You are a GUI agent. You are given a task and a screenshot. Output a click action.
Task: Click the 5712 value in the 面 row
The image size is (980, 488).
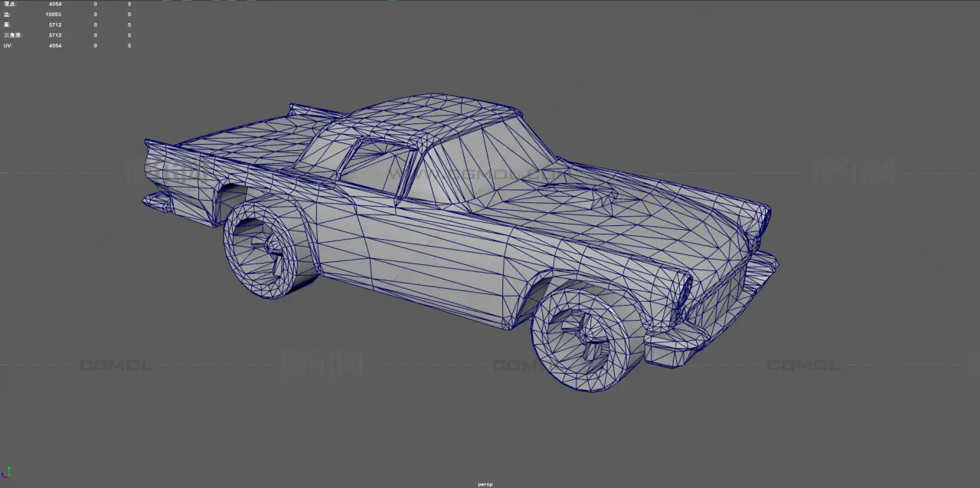coord(55,25)
